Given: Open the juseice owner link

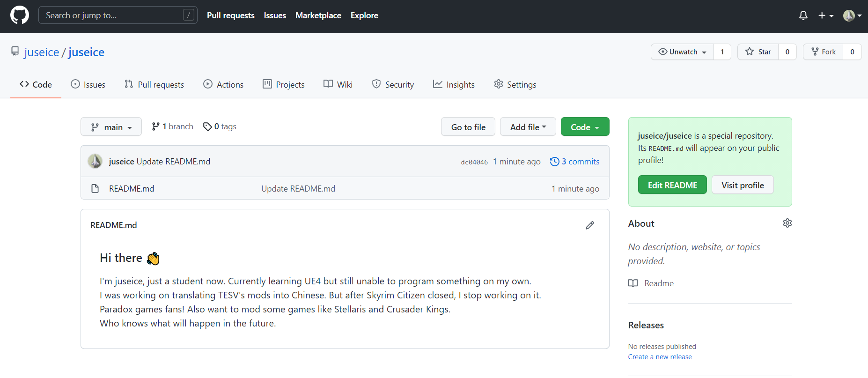Looking at the screenshot, I should pyautogui.click(x=42, y=52).
